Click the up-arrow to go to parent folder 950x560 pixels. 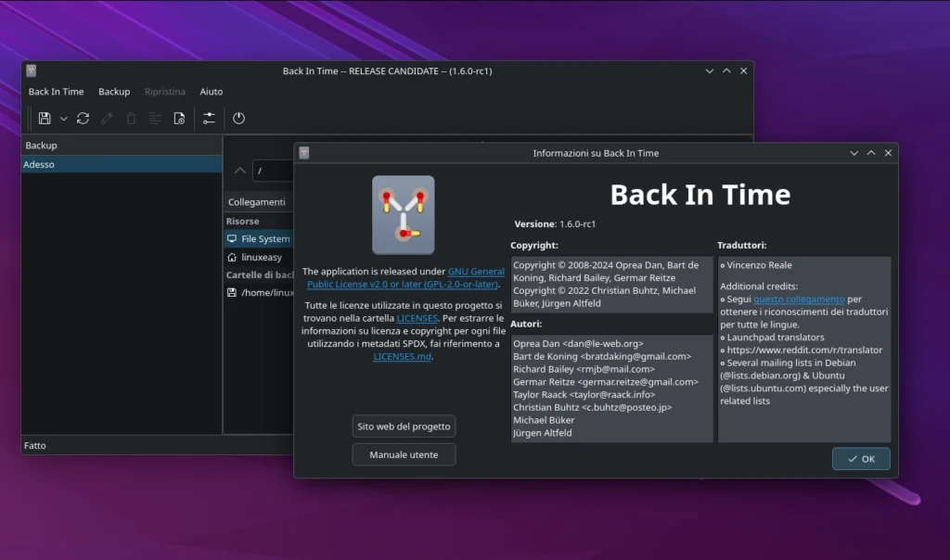point(239,171)
